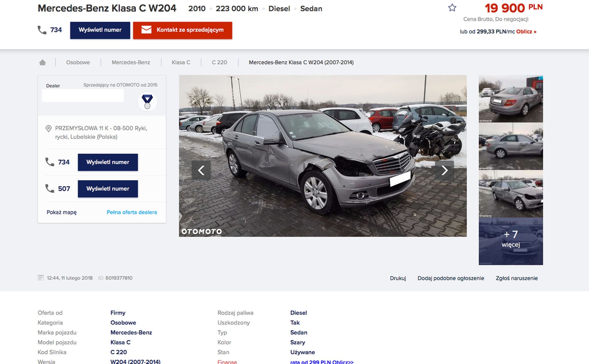Click the home breadcrumb icon
The height and width of the screenshot is (364, 589).
click(43, 62)
